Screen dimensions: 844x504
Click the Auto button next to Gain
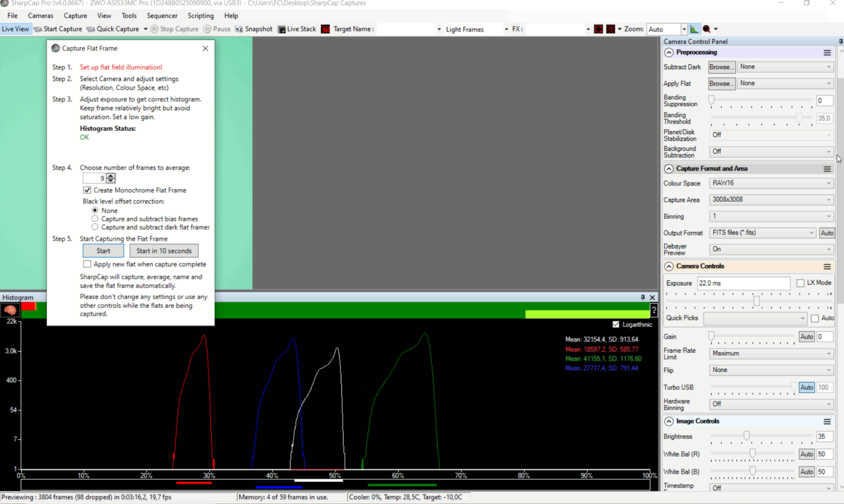(806, 337)
